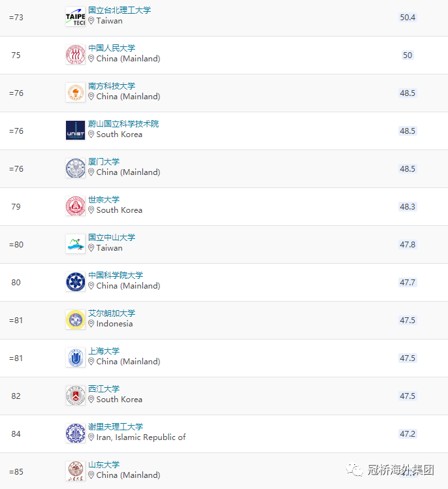Click the 世宗大学 red crest logo

(x=75, y=206)
